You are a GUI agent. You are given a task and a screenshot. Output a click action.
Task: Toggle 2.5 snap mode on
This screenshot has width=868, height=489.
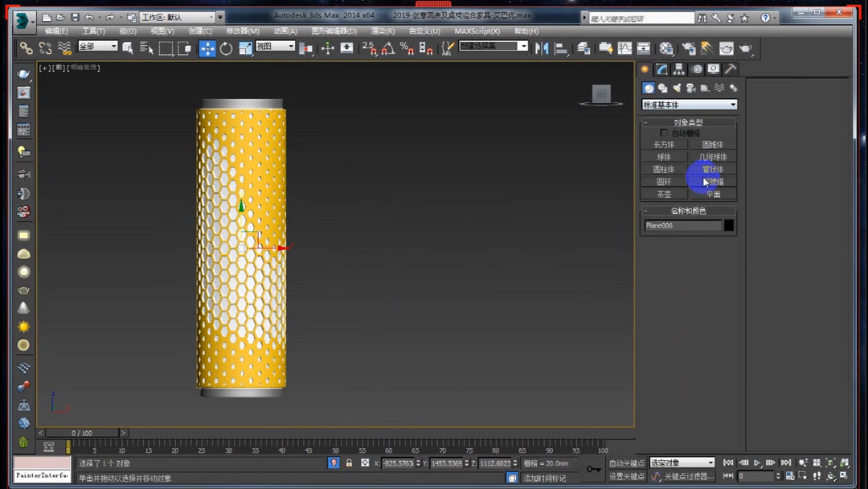click(x=367, y=48)
